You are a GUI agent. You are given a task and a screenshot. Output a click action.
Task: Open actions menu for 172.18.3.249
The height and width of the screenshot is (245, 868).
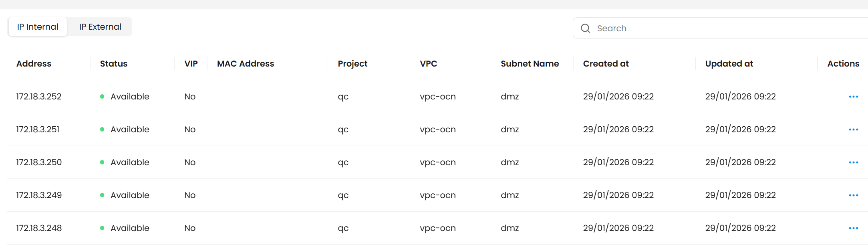[x=853, y=195]
